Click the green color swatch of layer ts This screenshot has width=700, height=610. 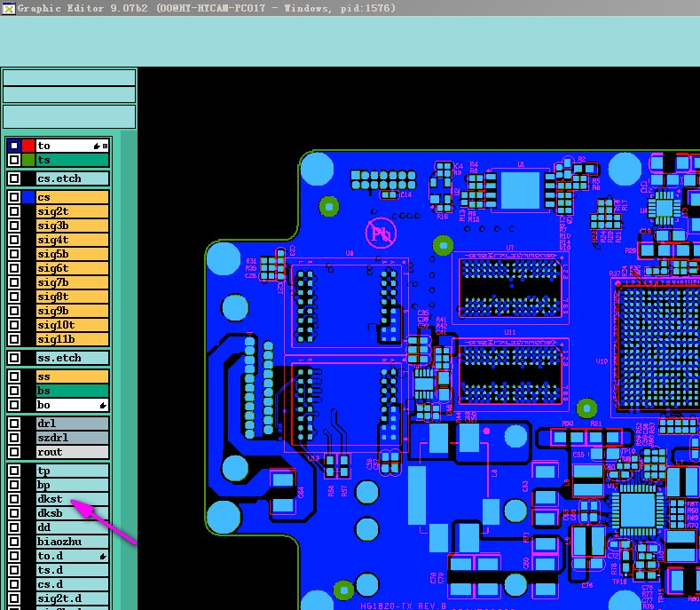click(28, 160)
